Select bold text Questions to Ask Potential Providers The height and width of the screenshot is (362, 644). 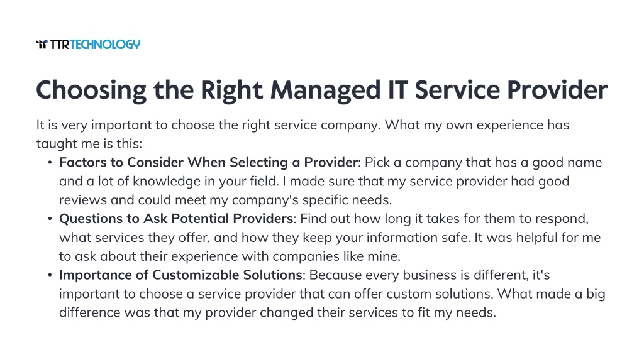point(176,219)
